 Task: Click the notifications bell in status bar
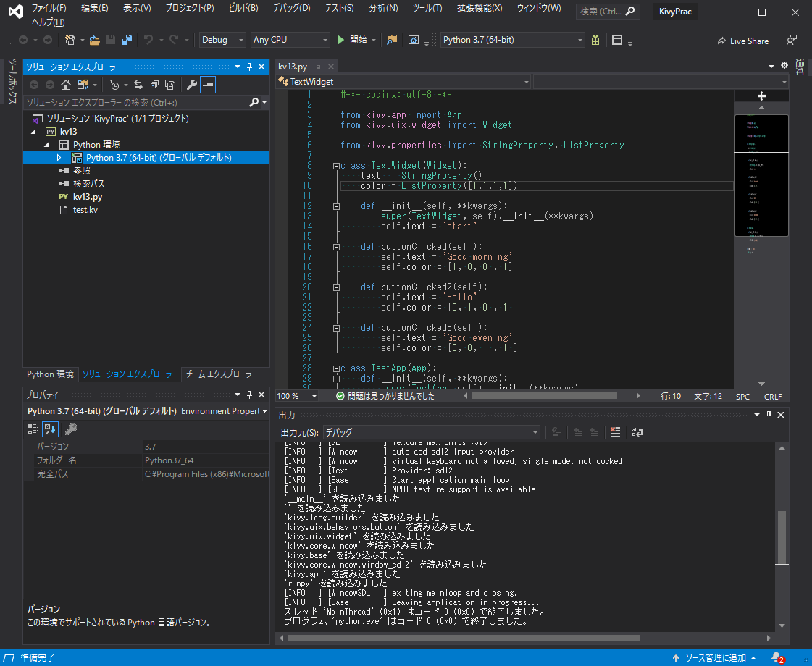[x=777, y=658]
